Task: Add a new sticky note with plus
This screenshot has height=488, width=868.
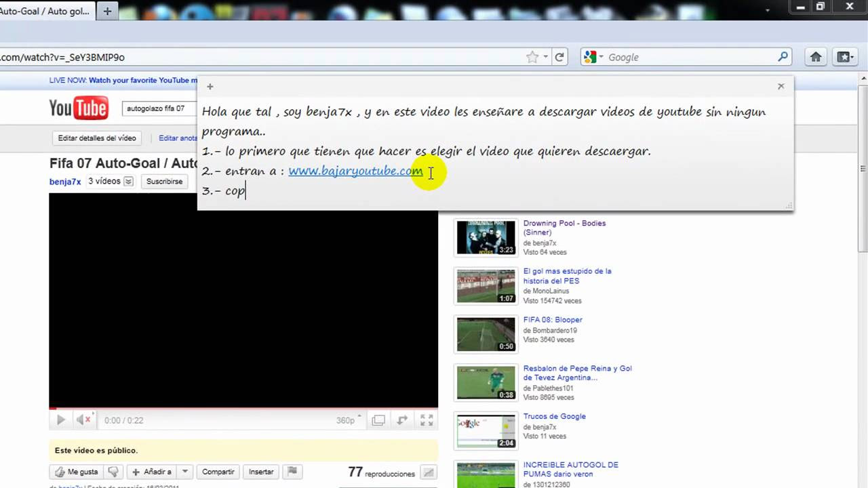Action: pos(210,87)
